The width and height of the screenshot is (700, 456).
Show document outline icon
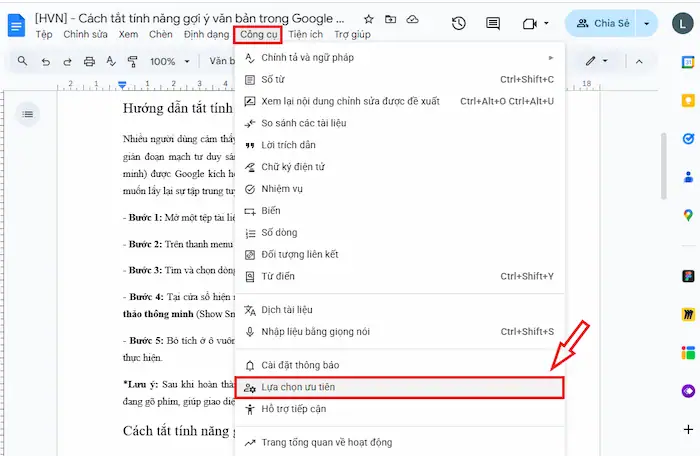[28, 115]
